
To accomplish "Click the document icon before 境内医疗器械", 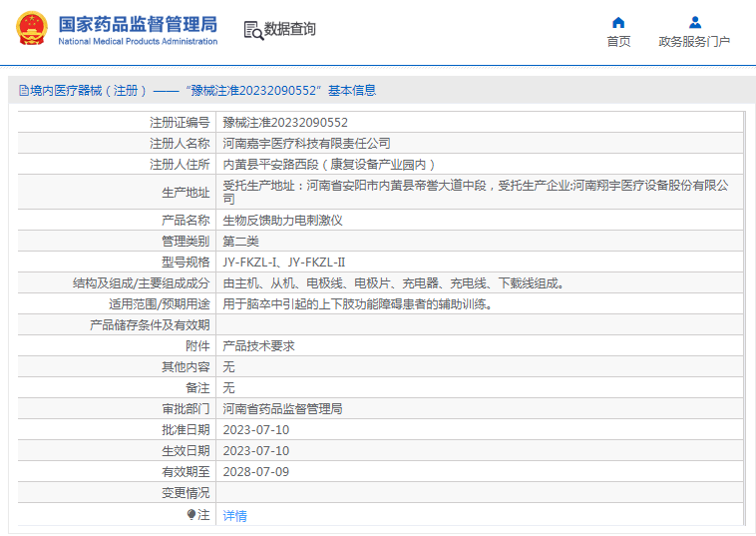I will (x=23, y=91).
